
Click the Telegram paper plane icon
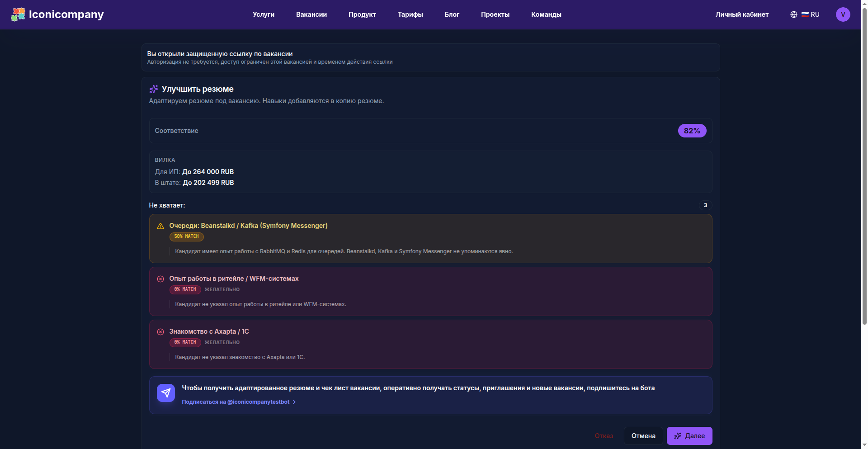166,393
